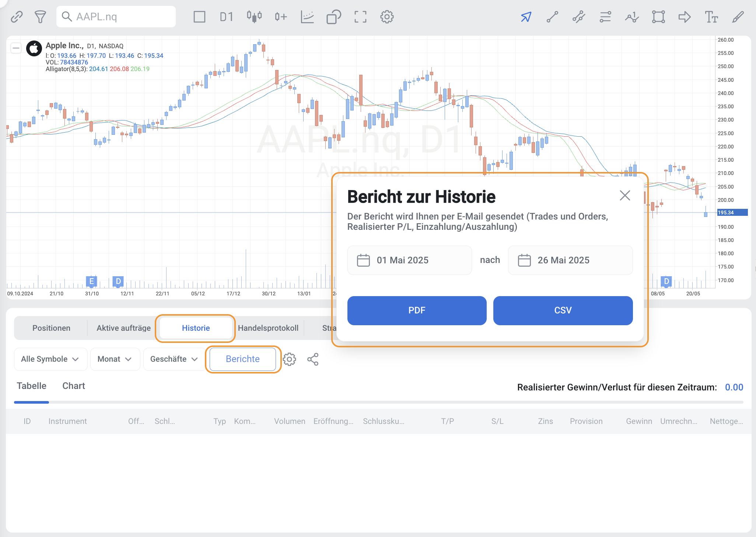Click the link chart icon
The height and width of the screenshot is (537, 756).
click(x=17, y=17)
